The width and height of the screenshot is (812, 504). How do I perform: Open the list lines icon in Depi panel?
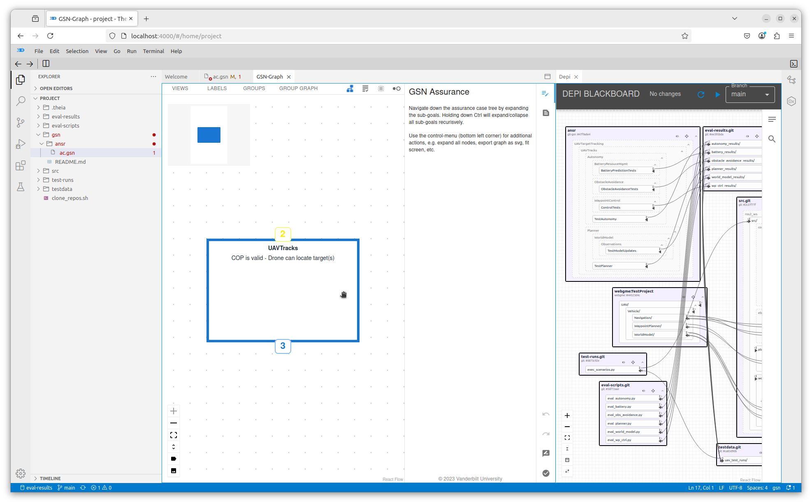tap(772, 119)
